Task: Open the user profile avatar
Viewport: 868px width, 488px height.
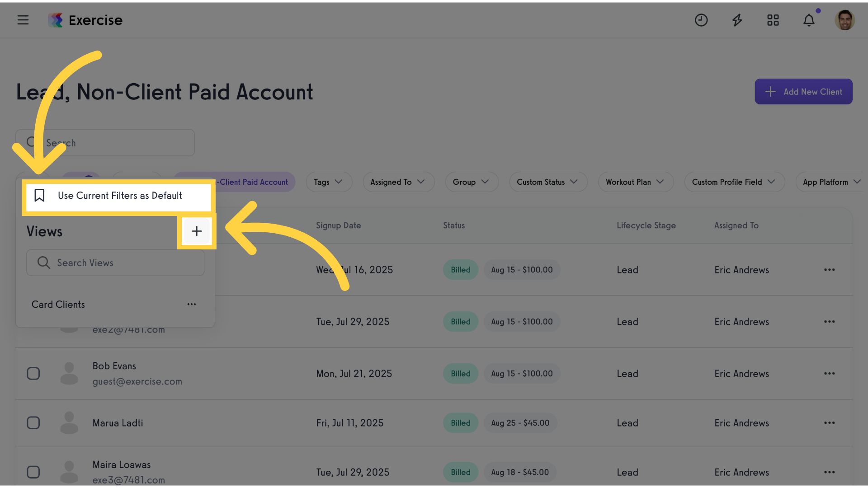Action: 844,20
